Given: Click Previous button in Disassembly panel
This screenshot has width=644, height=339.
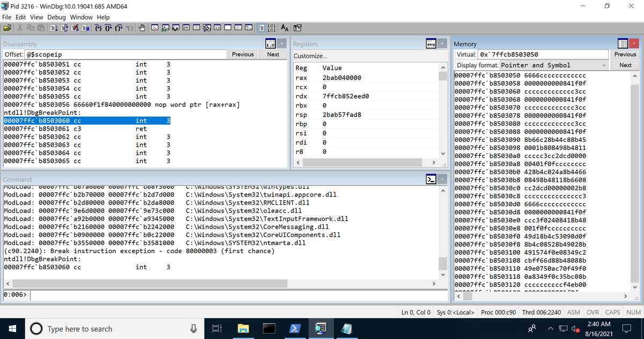Looking at the screenshot, I should point(243,54).
